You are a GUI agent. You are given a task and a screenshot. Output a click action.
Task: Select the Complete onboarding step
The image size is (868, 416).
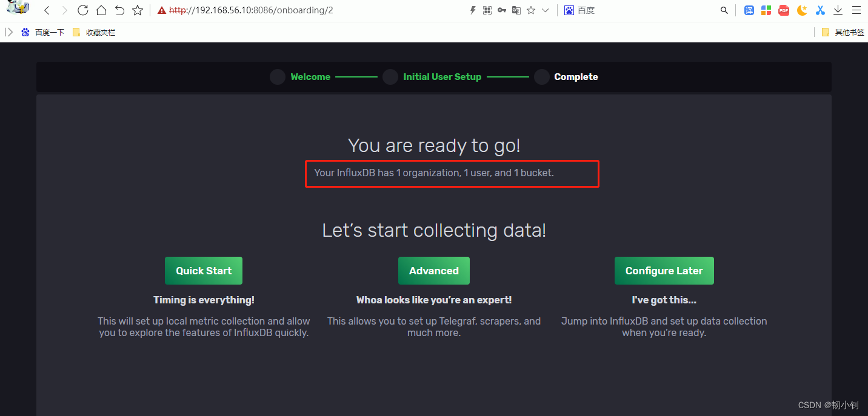pyautogui.click(x=566, y=77)
